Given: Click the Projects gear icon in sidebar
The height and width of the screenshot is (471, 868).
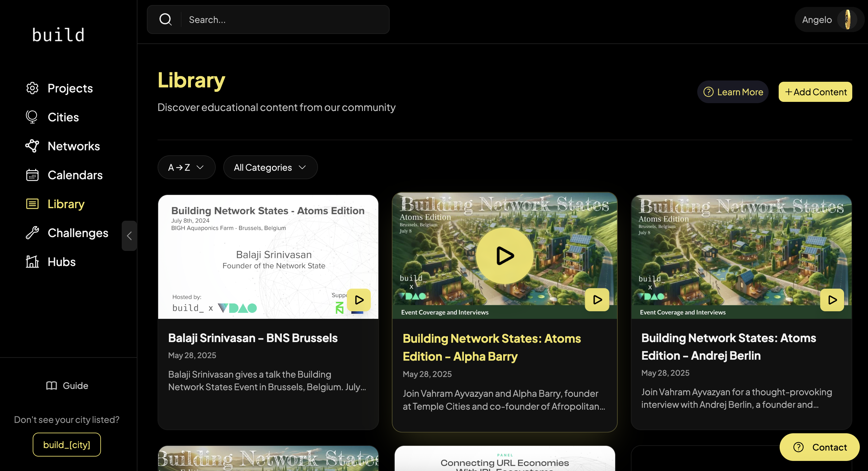Looking at the screenshot, I should click(32, 88).
